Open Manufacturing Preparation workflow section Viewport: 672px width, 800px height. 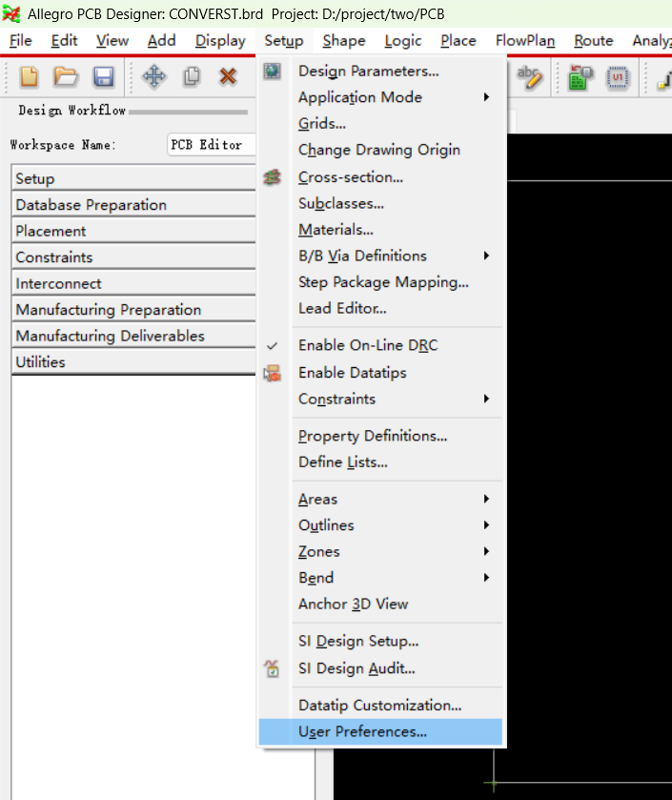[133, 310]
